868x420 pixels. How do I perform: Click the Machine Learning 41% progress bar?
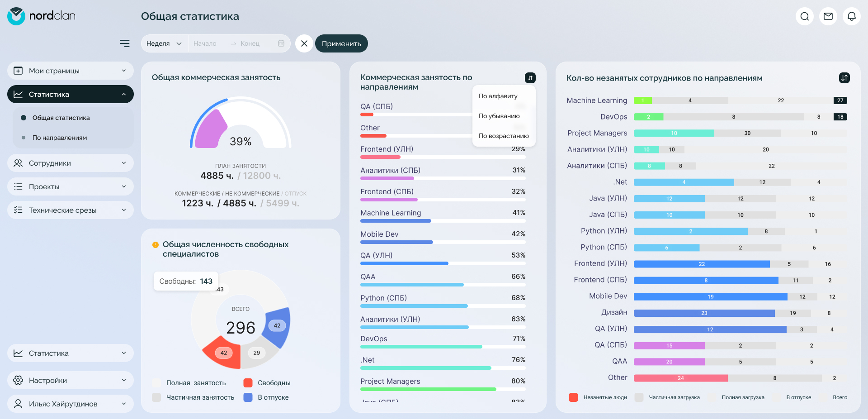pos(443,221)
